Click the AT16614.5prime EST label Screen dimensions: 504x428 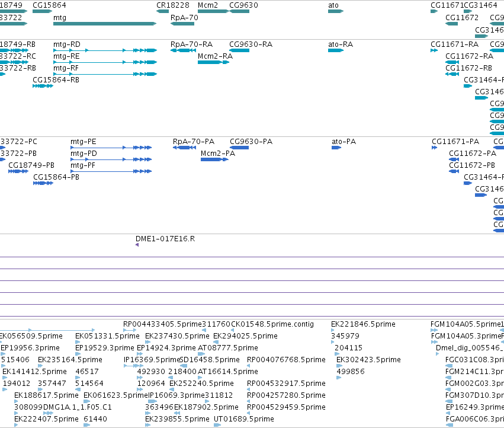pyautogui.click(x=228, y=372)
